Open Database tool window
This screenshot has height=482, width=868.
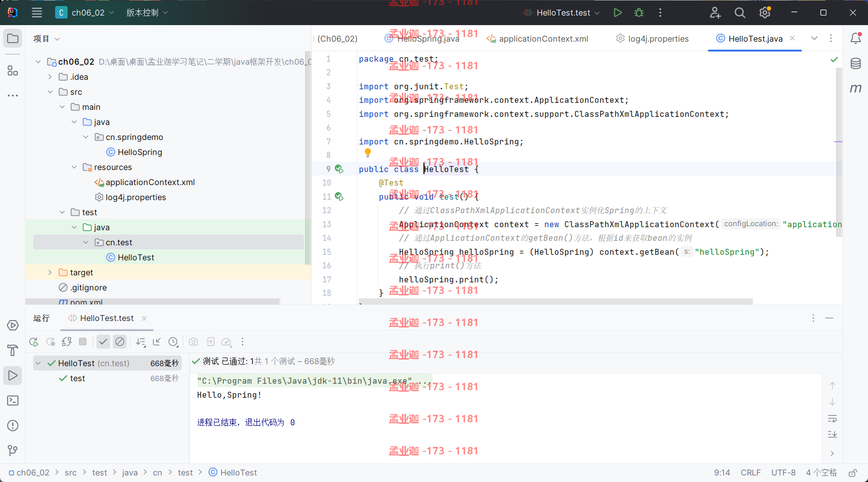pos(855,63)
